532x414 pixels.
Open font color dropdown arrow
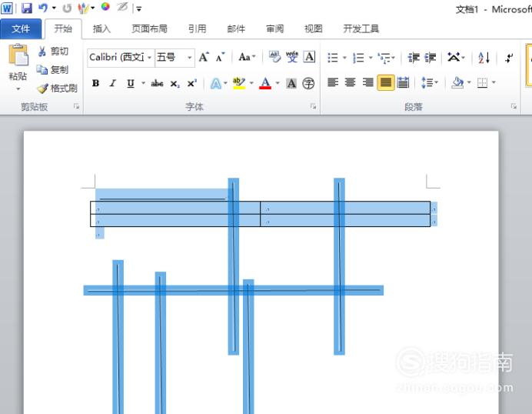[x=278, y=83]
